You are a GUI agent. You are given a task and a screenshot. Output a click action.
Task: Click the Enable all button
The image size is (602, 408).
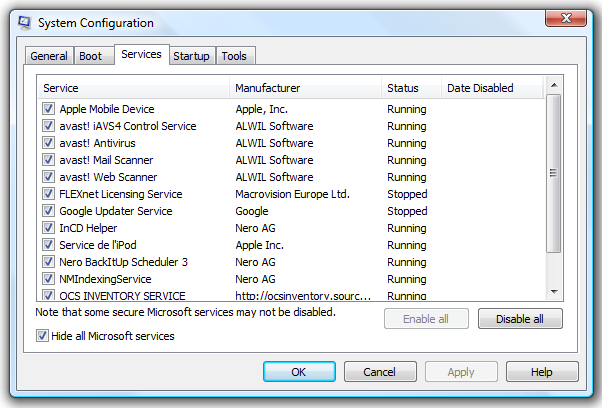click(426, 319)
